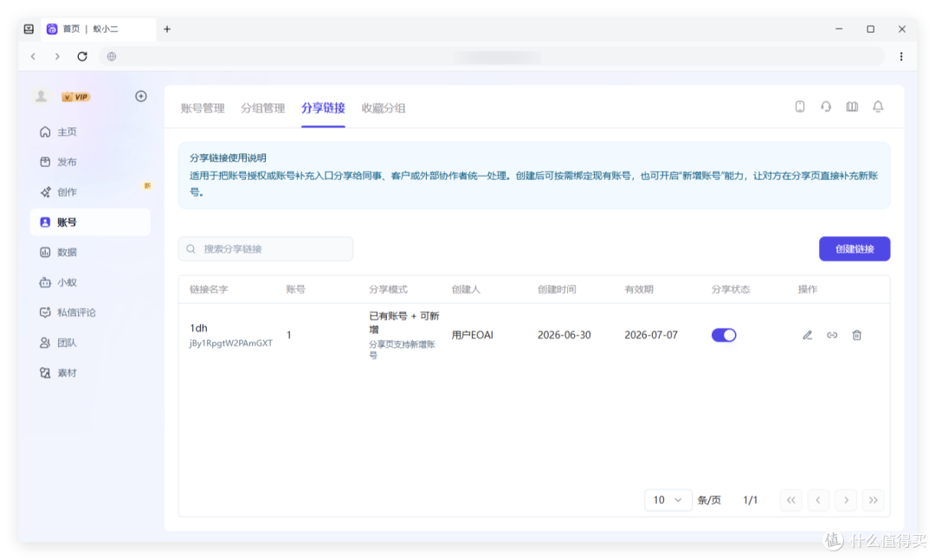The width and height of the screenshot is (935, 560).
Task: Switch to the 分组管理 tab
Action: coord(263,108)
